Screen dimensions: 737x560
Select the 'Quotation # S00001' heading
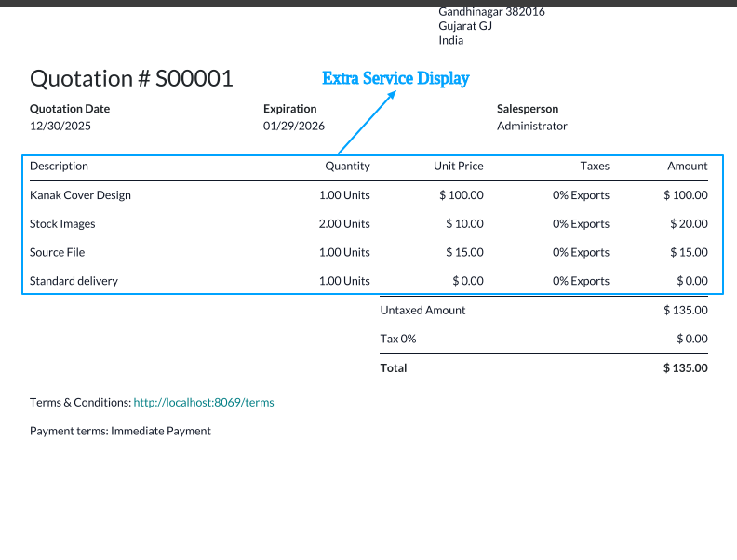pos(131,78)
